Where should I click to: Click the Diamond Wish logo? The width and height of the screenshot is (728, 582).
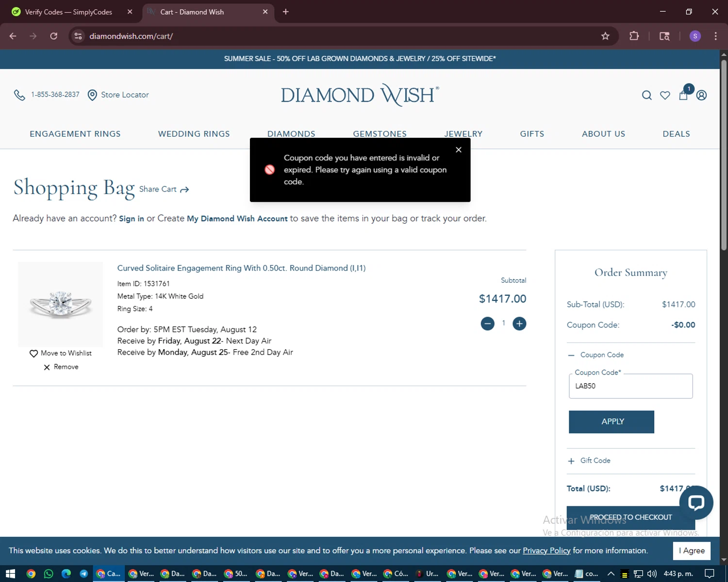click(x=360, y=95)
